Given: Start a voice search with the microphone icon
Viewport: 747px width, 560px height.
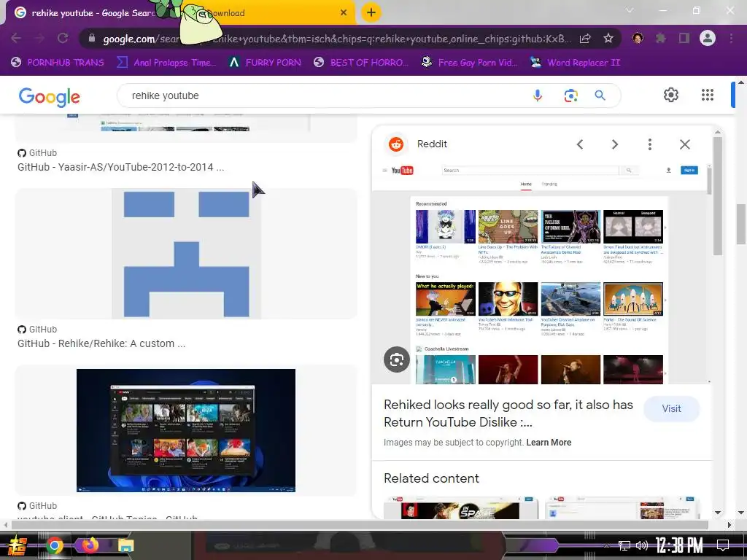Looking at the screenshot, I should [538, 96].
